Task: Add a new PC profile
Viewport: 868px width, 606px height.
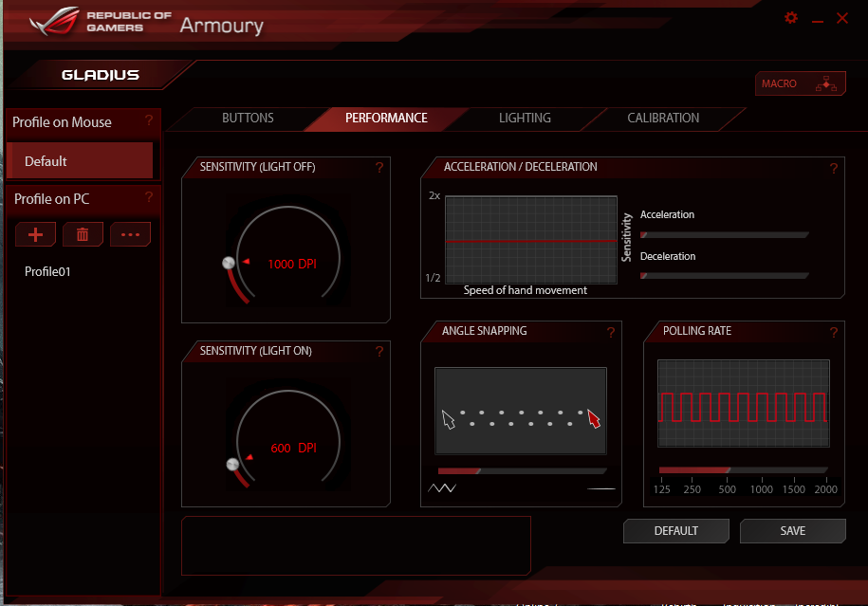Action: click(x=36, y=234)
